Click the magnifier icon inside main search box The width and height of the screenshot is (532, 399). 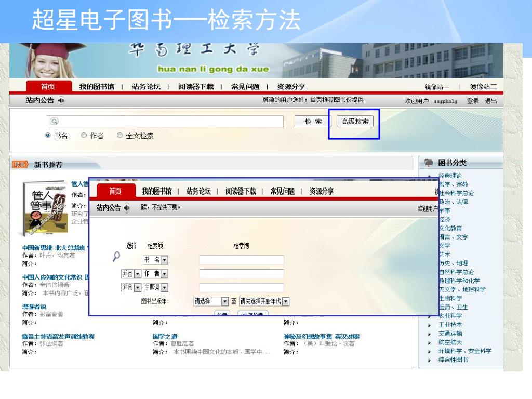[54, 121]
